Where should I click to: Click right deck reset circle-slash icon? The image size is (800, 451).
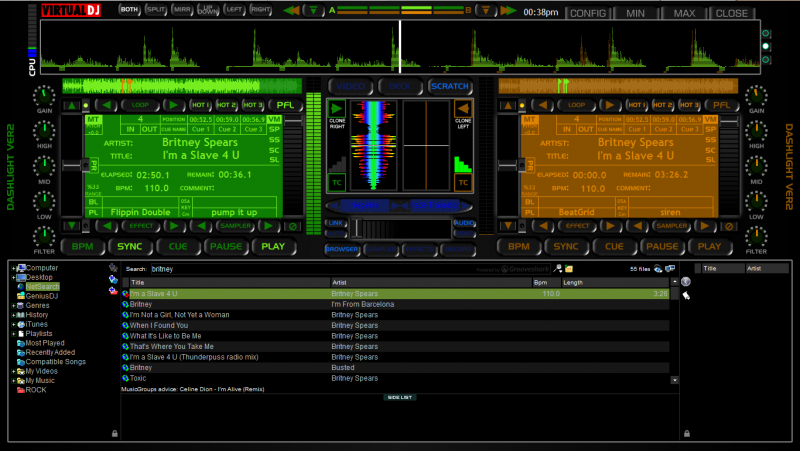pyautogui.click(x=729, y=226)
